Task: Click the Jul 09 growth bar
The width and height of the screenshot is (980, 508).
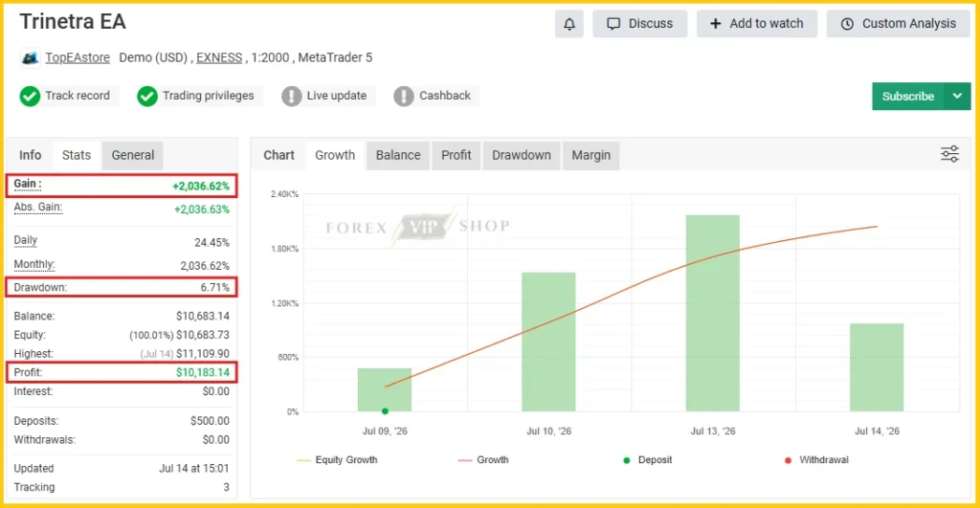Action: tap(385, 390)
